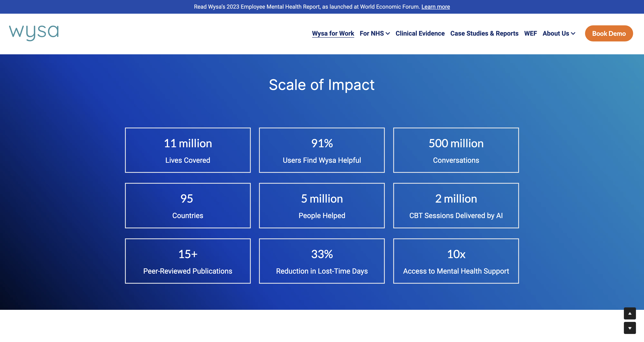644x342 pixels.
Task: Click the Book Demo button
Action: pyautogui.click(x=609, y=34)
